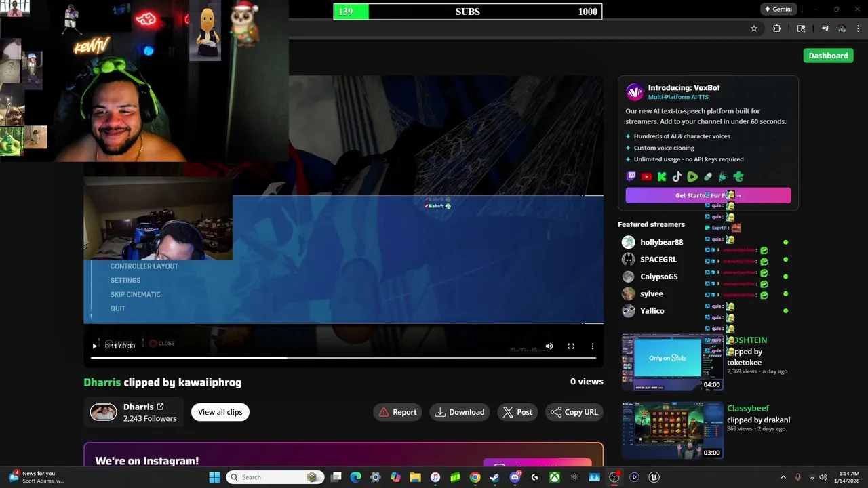Screen dimensions: 868x488
Task: Click the VoxBot logo icon
Action: tap(635, 92)
